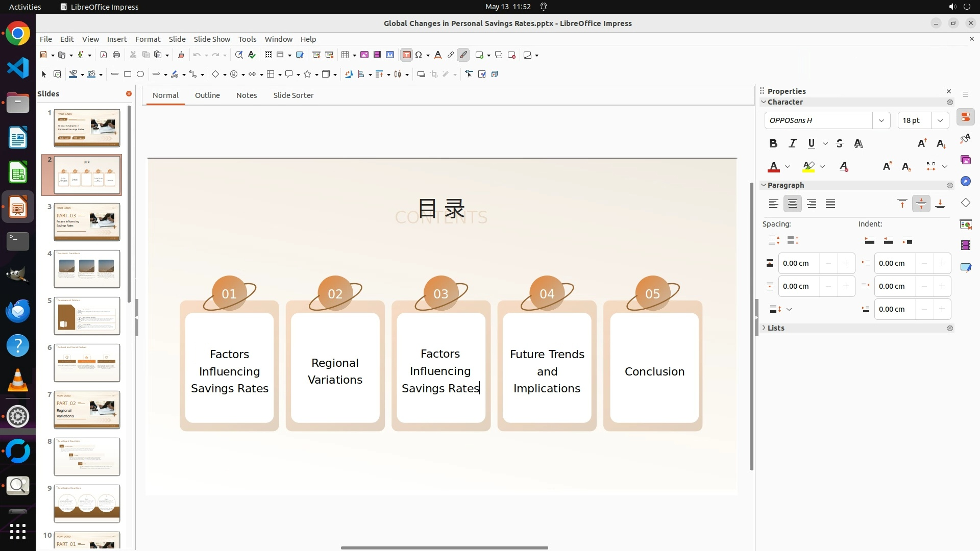980x551 pixels.
Task: Open the font name dropdown
Action: click(x=881, y=120)
